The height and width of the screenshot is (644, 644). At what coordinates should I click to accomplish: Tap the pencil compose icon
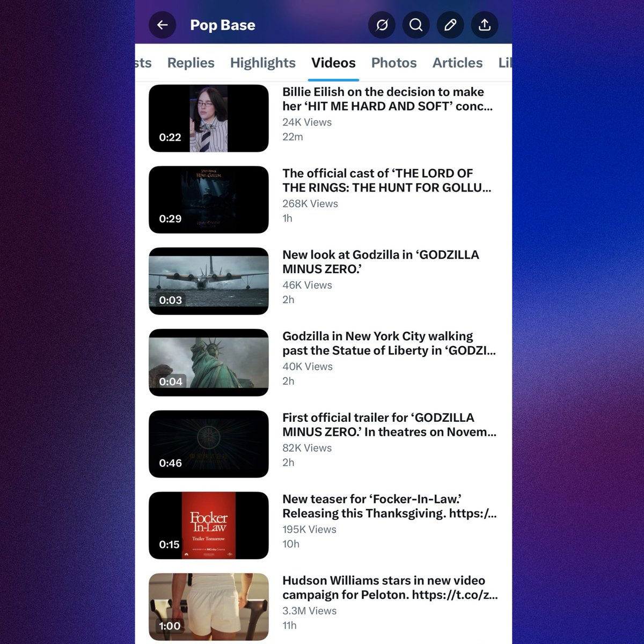[x=450, y=25]
